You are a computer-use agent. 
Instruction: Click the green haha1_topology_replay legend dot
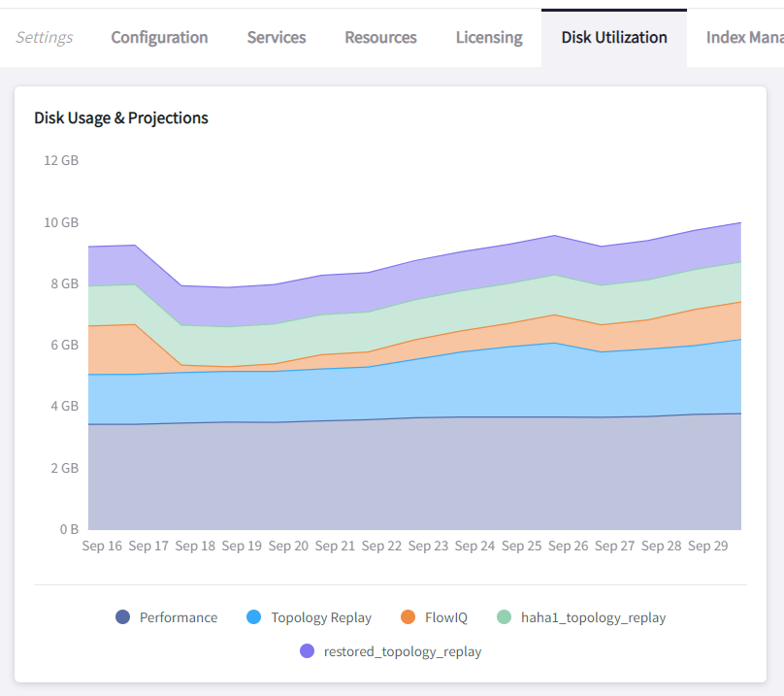[504, 617]
